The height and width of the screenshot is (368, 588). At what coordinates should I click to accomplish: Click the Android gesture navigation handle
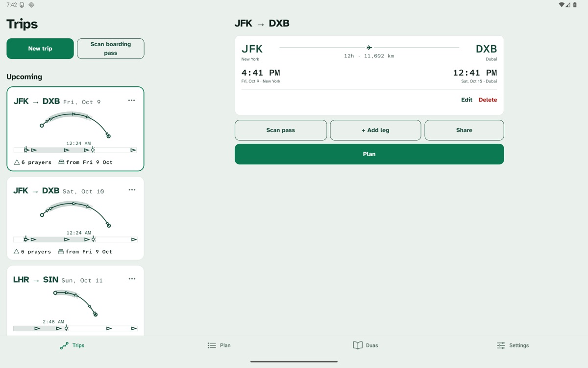coord(294,362)
